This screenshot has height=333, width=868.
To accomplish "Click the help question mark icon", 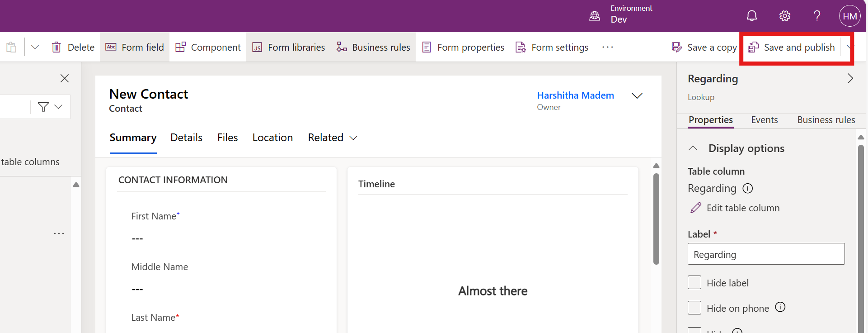I will click(817, 16).
